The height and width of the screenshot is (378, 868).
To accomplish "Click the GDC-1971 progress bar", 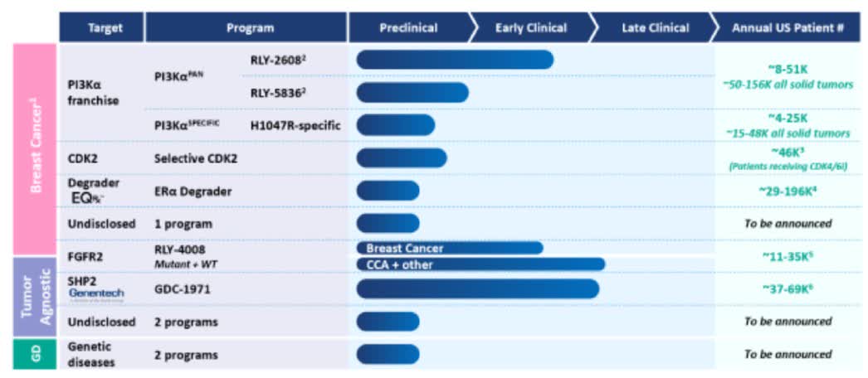I will click(477, 288).
